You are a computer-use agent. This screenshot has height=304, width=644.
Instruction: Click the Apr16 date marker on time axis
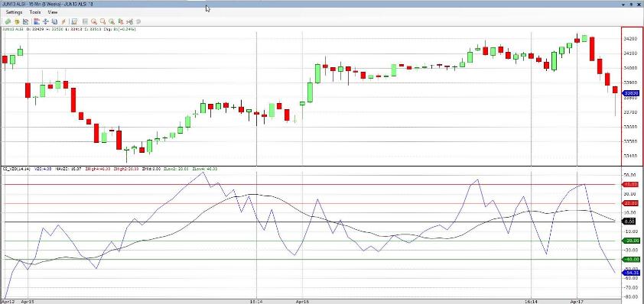(302, 301)
